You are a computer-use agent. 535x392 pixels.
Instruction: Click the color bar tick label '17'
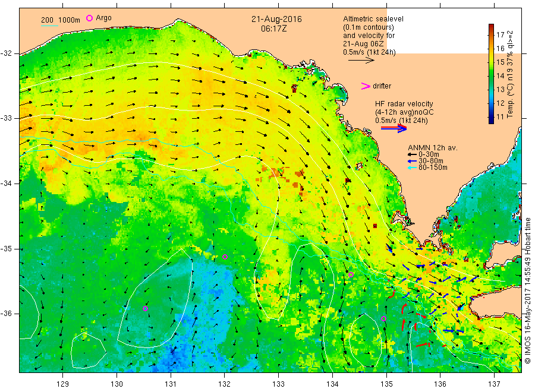click(x=500, y=35)
